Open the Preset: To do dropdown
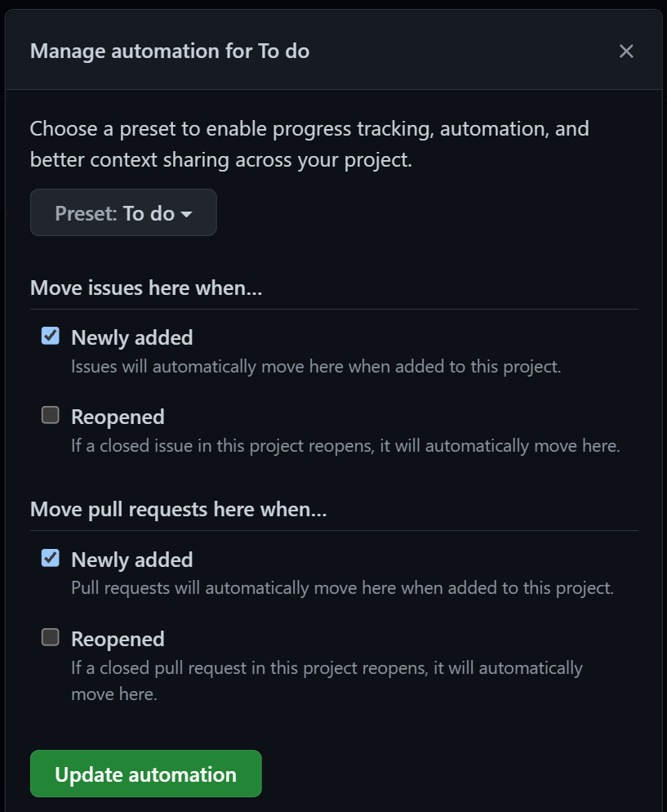 pos(123,213)
